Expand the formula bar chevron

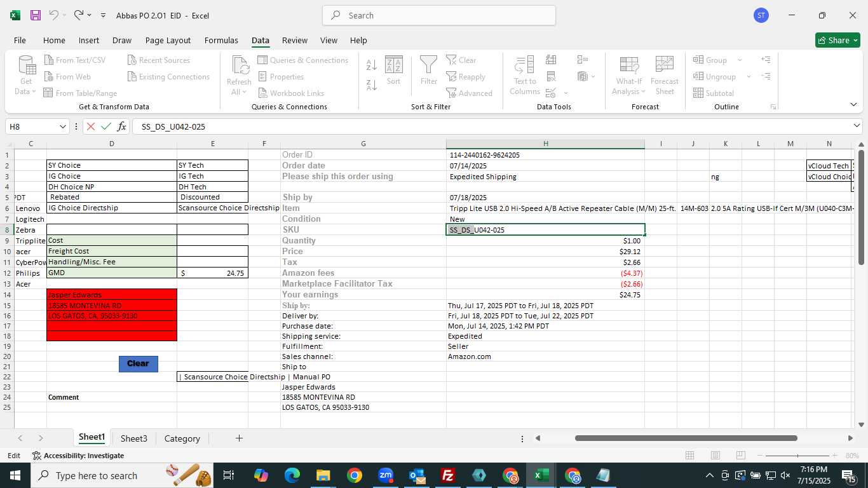click(857, 126)
